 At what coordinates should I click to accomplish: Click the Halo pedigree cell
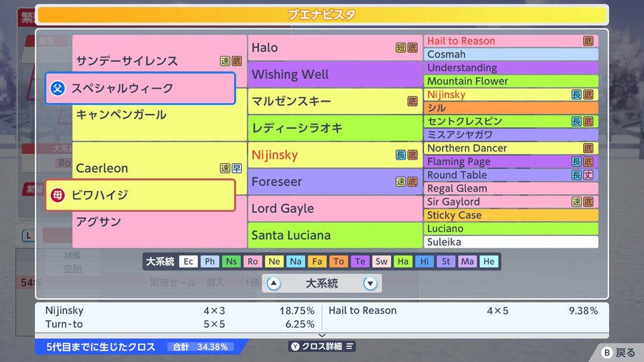click(335, 48)
